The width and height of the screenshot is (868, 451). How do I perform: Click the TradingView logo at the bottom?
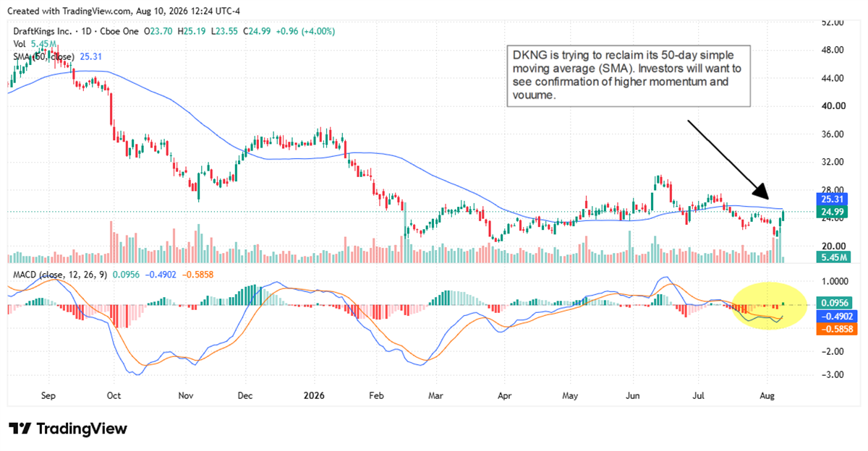[x=68, y=429]
